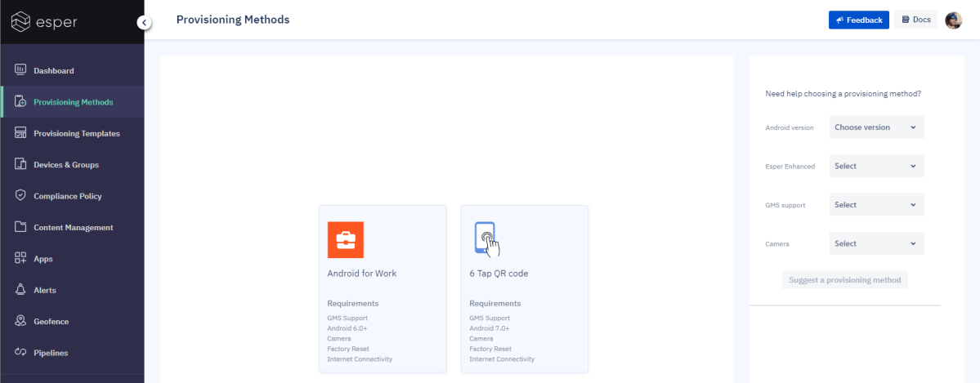The image size is (980, 383).
Task: Click the Provisioning Methods page heading
Action: click(233, 20)
